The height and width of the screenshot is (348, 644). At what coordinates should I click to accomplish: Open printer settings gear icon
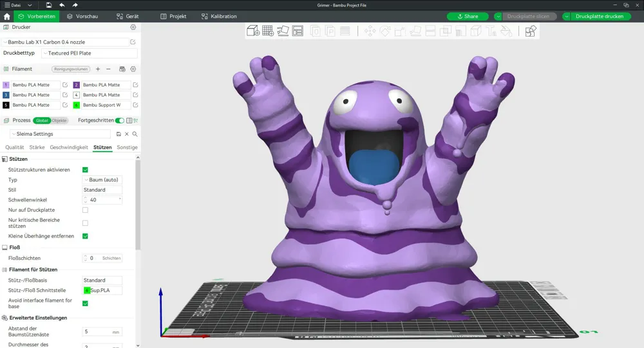click(133, 27)
